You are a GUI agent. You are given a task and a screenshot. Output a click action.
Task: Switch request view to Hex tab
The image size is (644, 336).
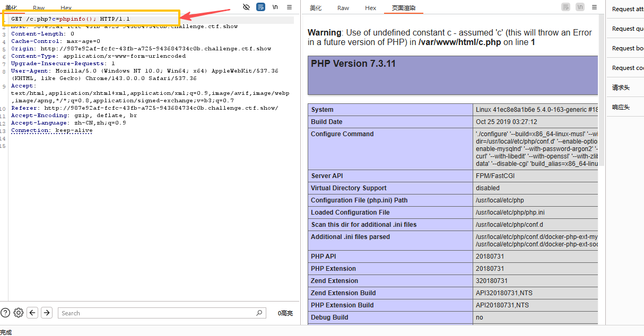[66, 8]
